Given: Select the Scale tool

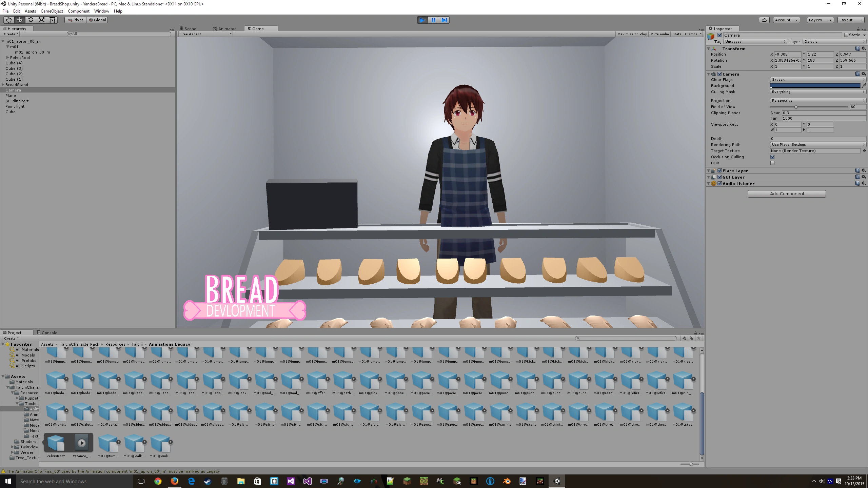Looking at the screenshot, I should (x=41, y=20).
